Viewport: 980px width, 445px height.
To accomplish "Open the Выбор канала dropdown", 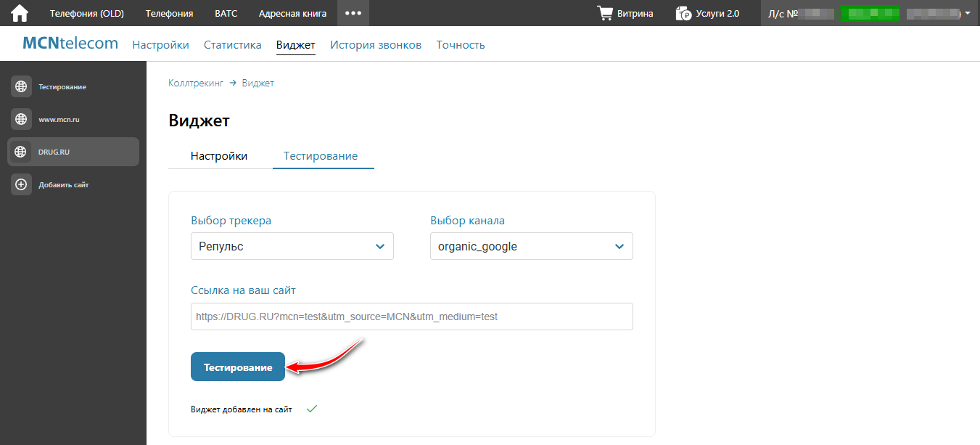I will tap(532, 246).
